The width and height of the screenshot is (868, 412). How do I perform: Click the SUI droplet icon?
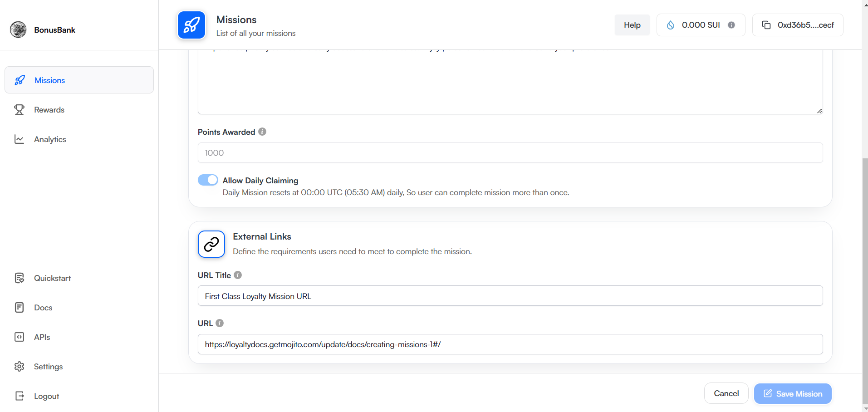click(670, 25)
